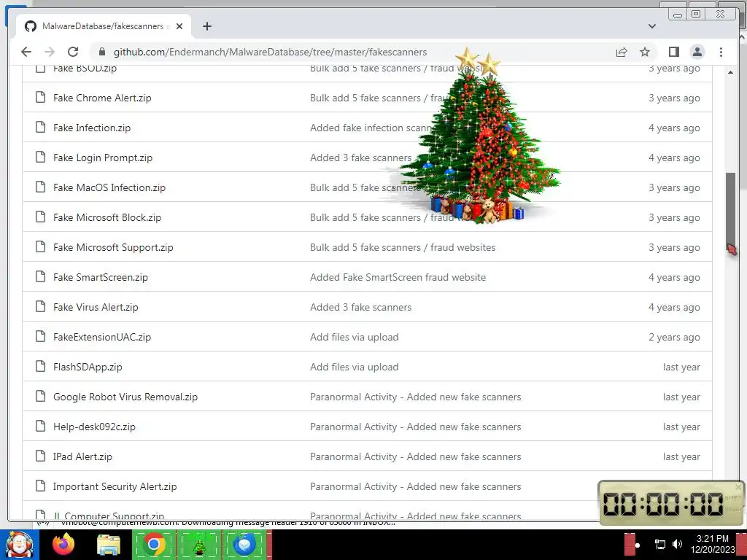Open Fake Microsoft Support.zip file
This screenshot has height=560, width=747.
tap(113, 248)
